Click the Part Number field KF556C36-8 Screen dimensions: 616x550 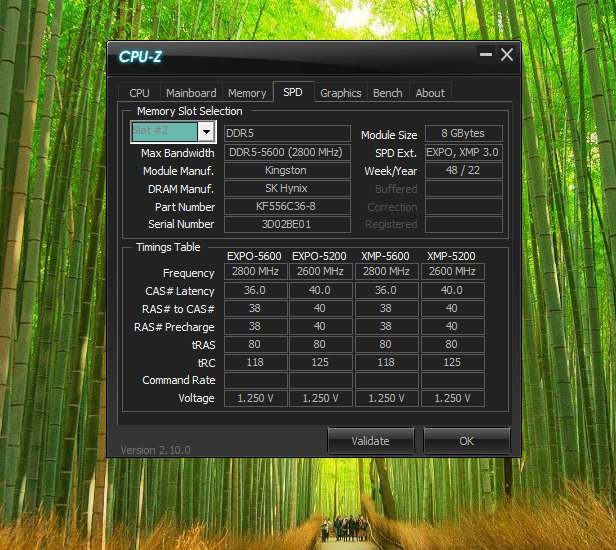(x=286, y=206)
